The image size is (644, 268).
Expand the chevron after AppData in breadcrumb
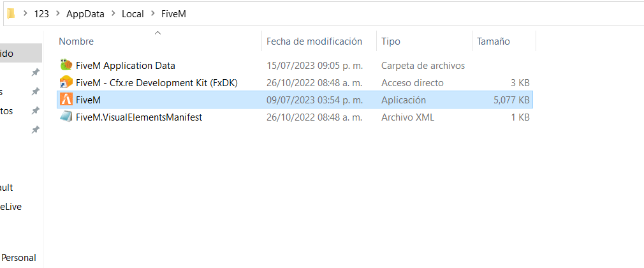(x=113, y=13)
